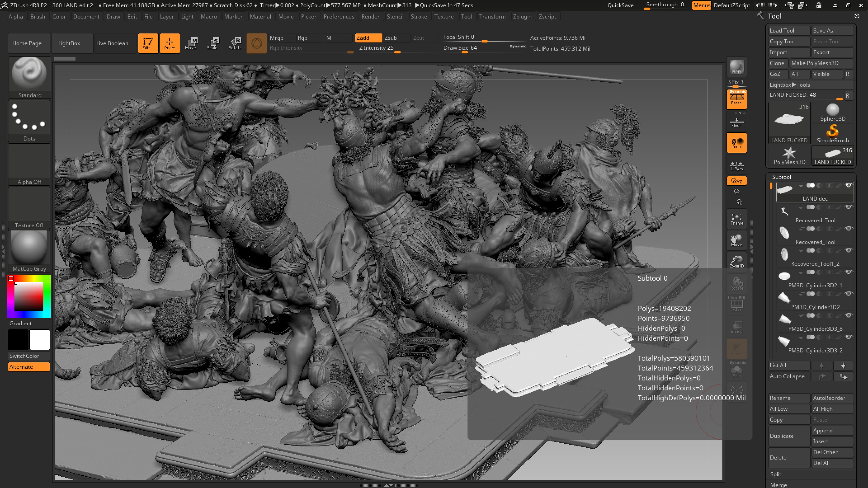Click the Load Tool button

(789, 31)
